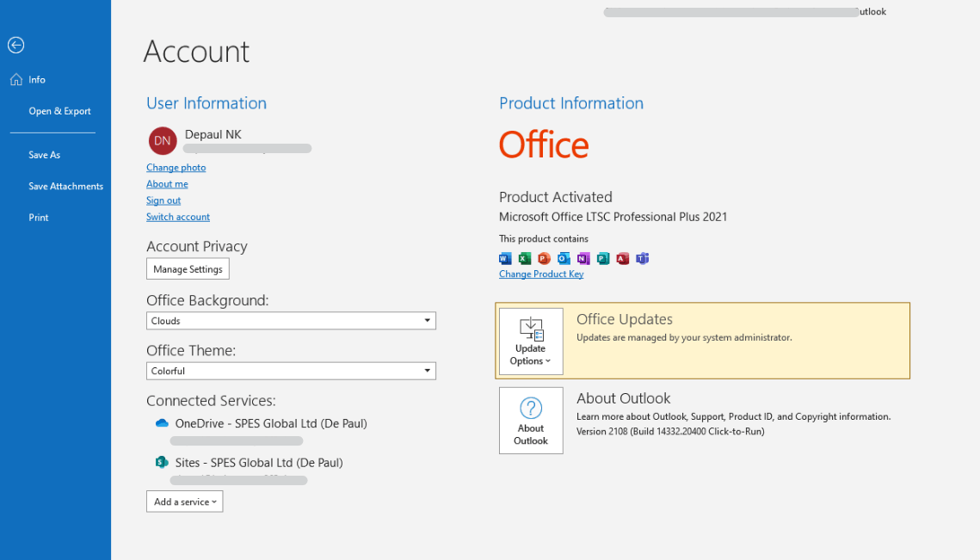Click the Update Options download icon
The height and width of the screenshot is (560, 980).
[x=531, y=328]
